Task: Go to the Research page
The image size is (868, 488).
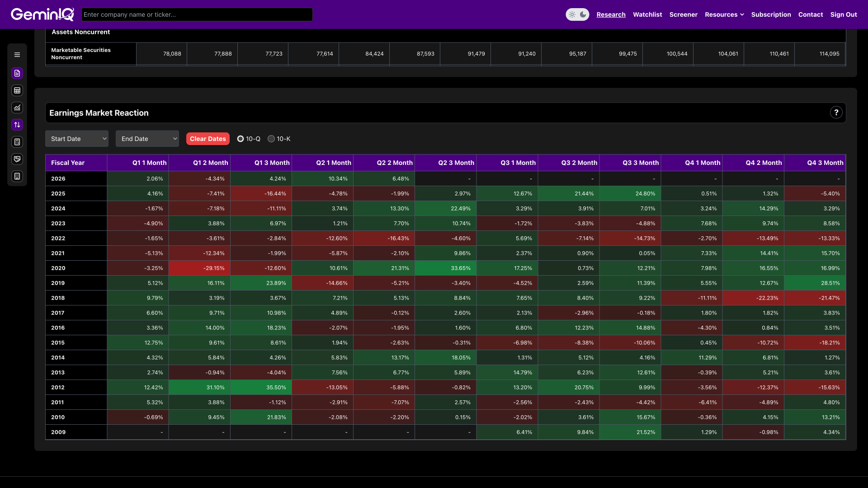Action: click(611, 14)
